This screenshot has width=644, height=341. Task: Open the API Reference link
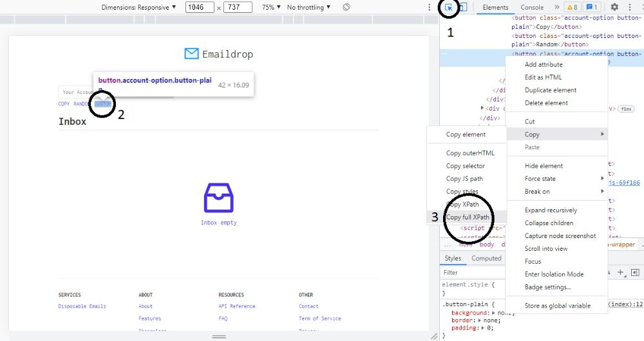tap(237, 306)
